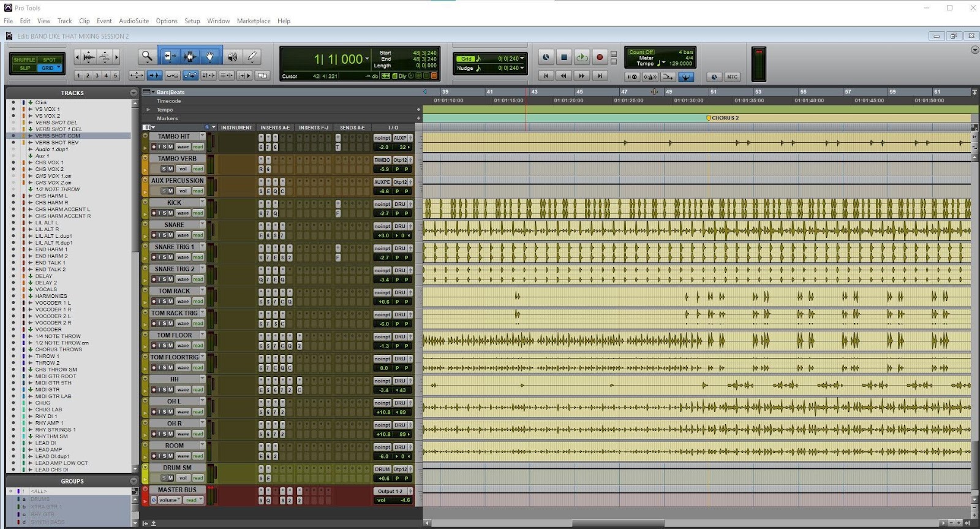Toggle Grid value indicator button
Viewport: 980px width, 529px height.
pyautogui.click(x=467, y=59)
